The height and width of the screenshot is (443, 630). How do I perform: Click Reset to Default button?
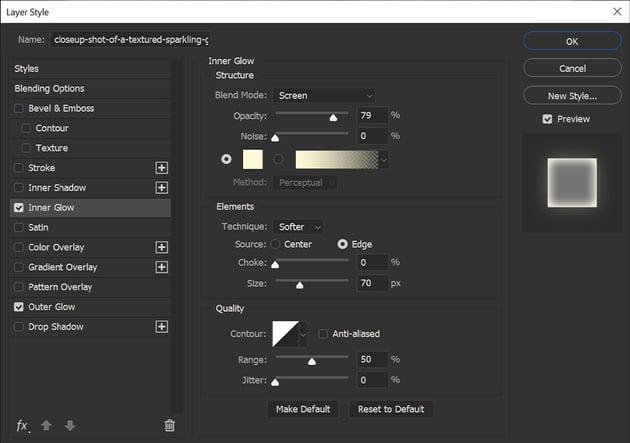(391, 409)
